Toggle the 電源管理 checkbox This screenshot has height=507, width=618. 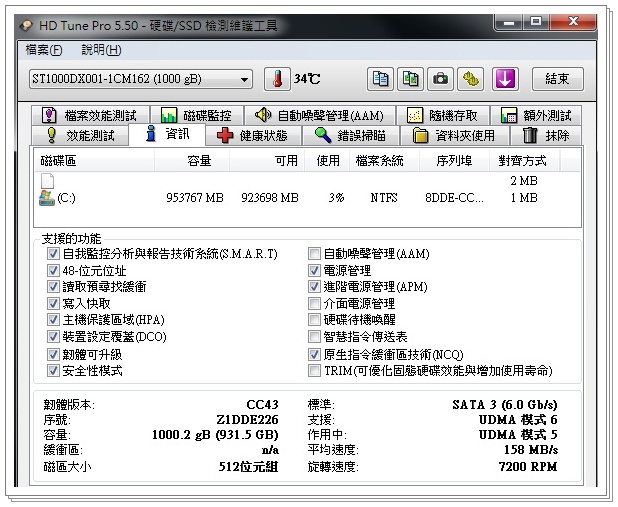(314, 270)
